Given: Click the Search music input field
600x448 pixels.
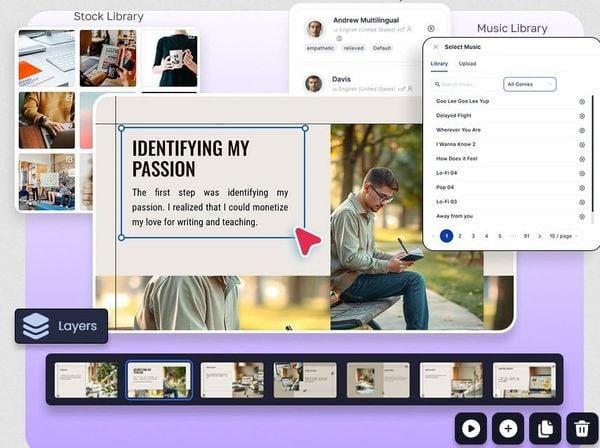Looking at the screenshot, I should (x=465, y=84).
